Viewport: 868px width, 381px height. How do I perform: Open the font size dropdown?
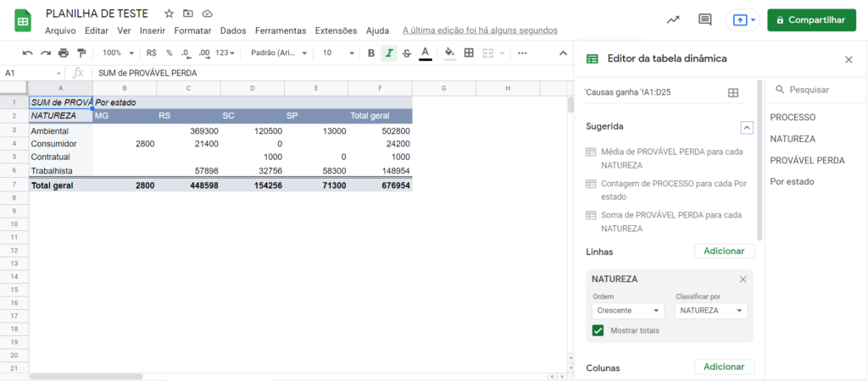[338, 53]
